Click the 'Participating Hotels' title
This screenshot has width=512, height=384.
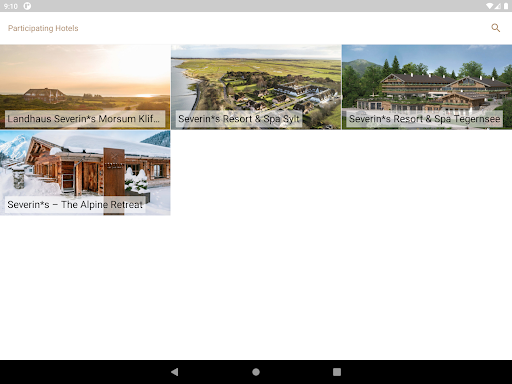click(x=43, y=28)
